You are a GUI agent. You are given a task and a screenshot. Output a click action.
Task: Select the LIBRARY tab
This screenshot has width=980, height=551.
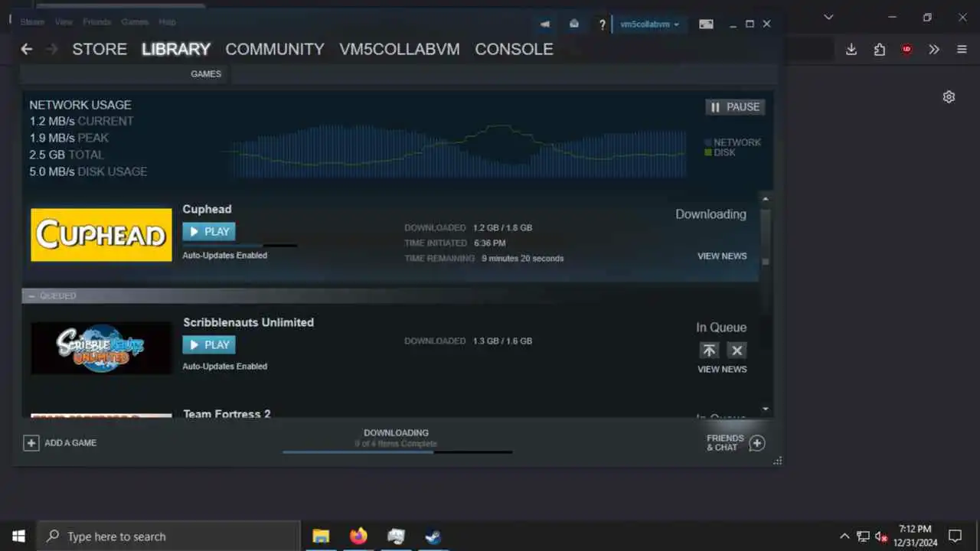pos(176,49)
